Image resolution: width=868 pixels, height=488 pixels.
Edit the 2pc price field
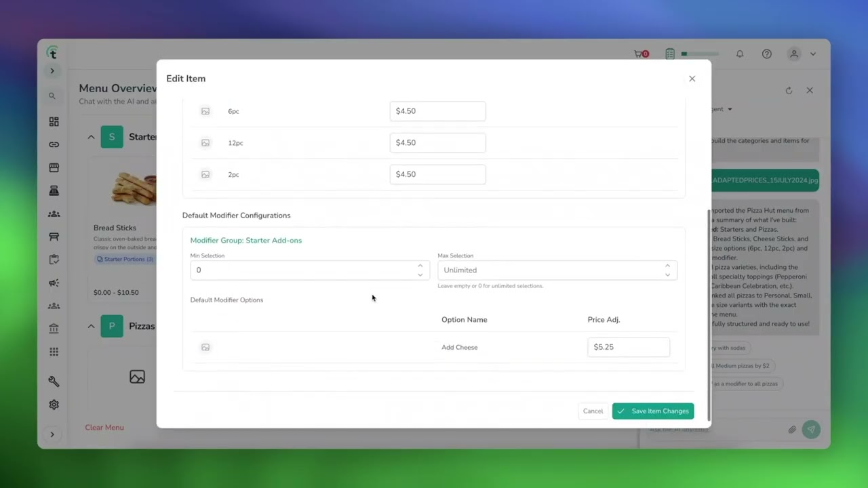click(437, 174)
